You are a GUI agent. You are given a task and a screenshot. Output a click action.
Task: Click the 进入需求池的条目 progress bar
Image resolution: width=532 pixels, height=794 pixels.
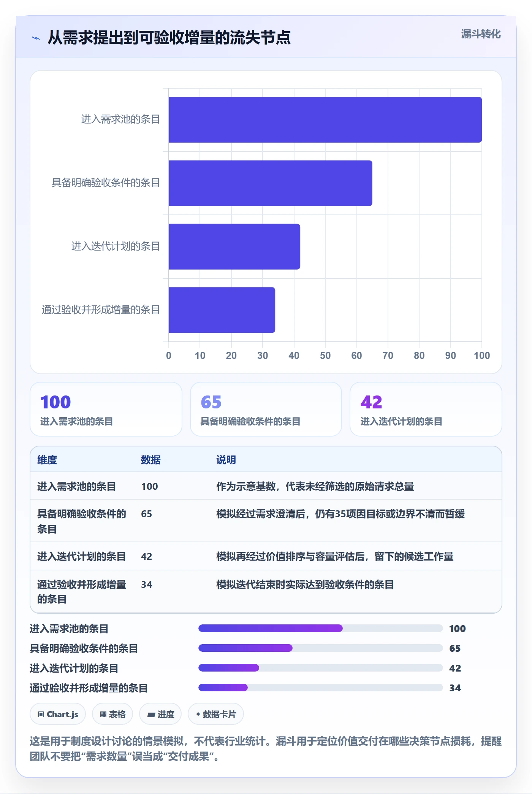[321, 628]
